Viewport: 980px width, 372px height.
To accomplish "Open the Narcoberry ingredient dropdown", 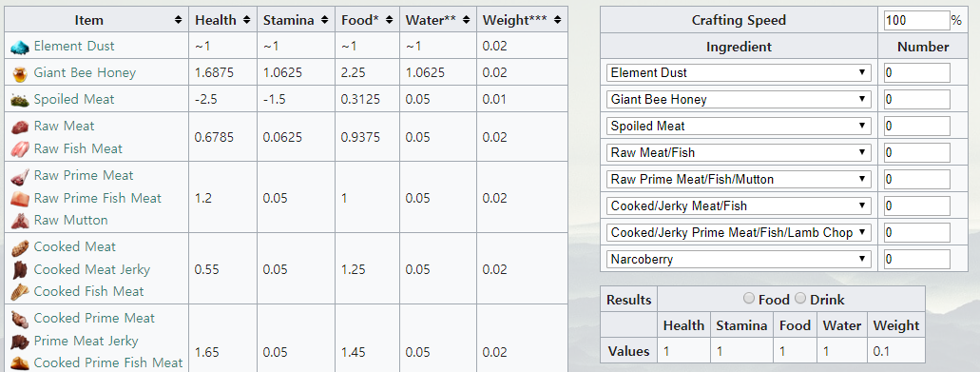I will [739, 259].
